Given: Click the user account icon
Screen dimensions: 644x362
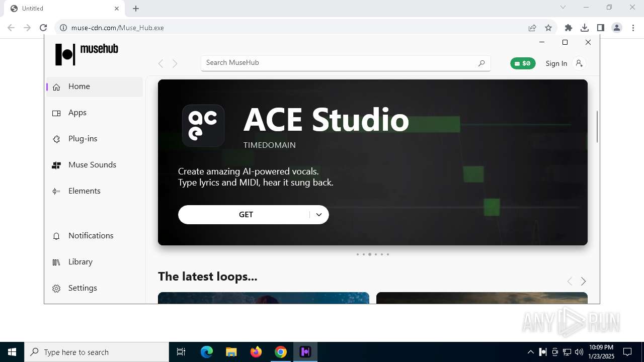Looking at the screenshot, I should [579, 63].
